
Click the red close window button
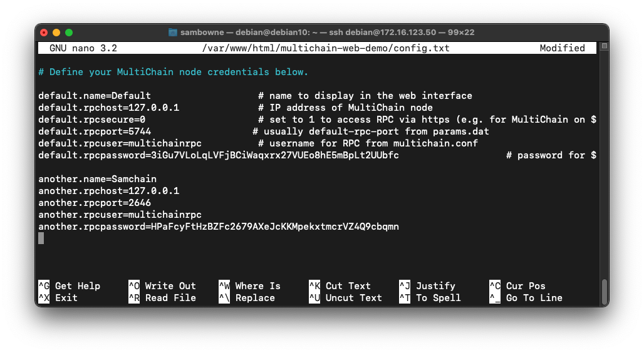pos(44,33)
